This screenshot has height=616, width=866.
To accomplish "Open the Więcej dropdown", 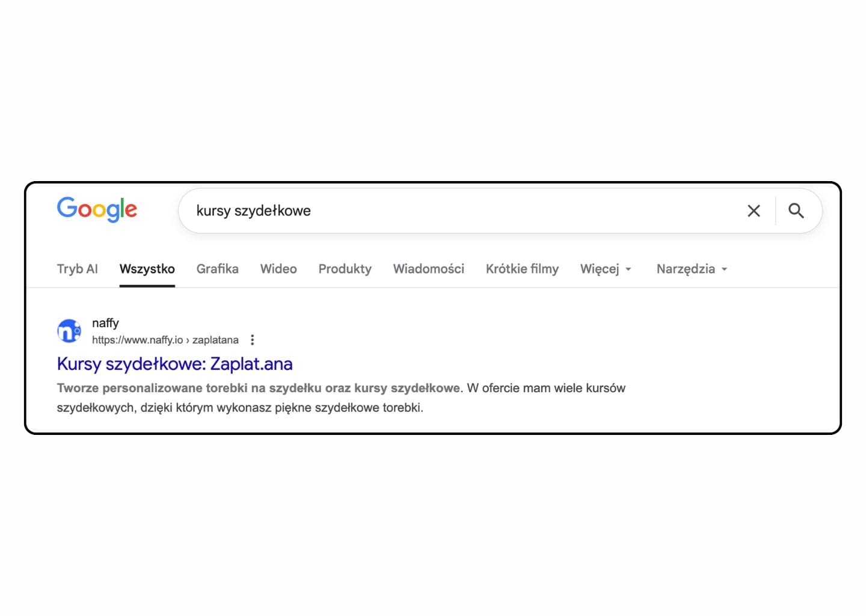I will tap(600, 269).
